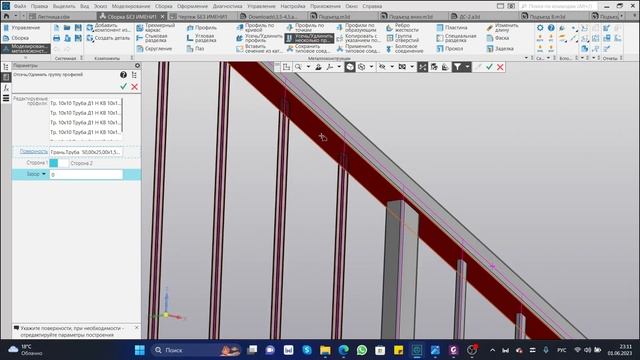The image size is (640, 360).
Task: Open the Группа отверстий tool
Action: click(x=402, y=38)
